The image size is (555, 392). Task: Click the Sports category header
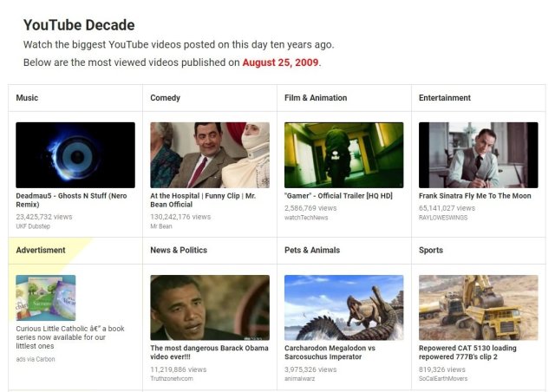pyautogui.click(x=431, y=250)
